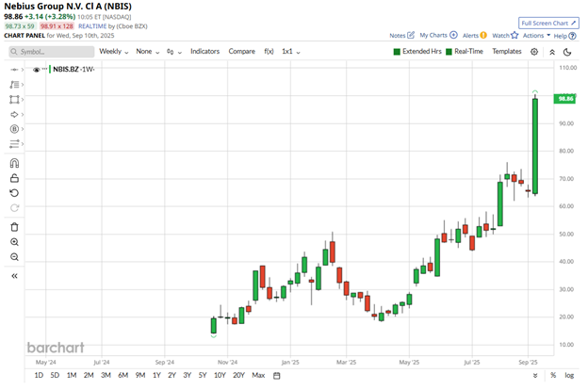The width and height of the screenshot is (588, 390).
Task: Toggle the Extended Hrs checkbox
Action: coord(421,51)
